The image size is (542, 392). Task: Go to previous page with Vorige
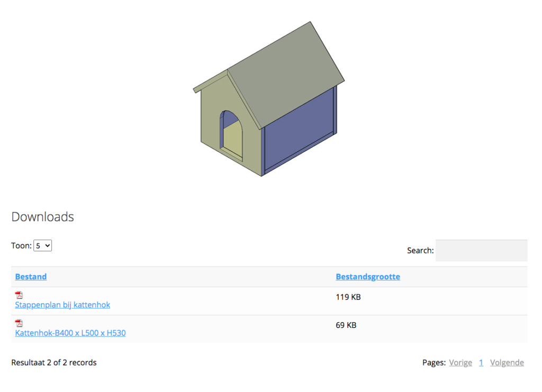460,362
